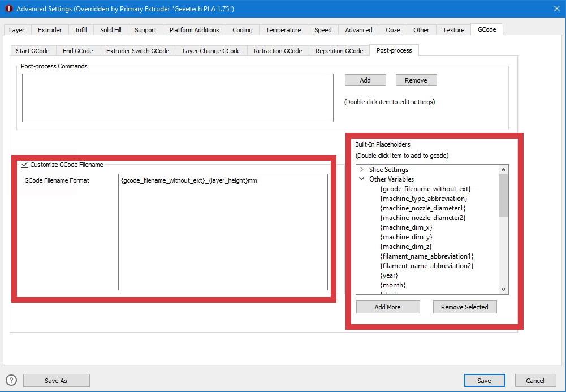
Task: Open the Retraction GCode subtab
Action: (x=278, y=51)
